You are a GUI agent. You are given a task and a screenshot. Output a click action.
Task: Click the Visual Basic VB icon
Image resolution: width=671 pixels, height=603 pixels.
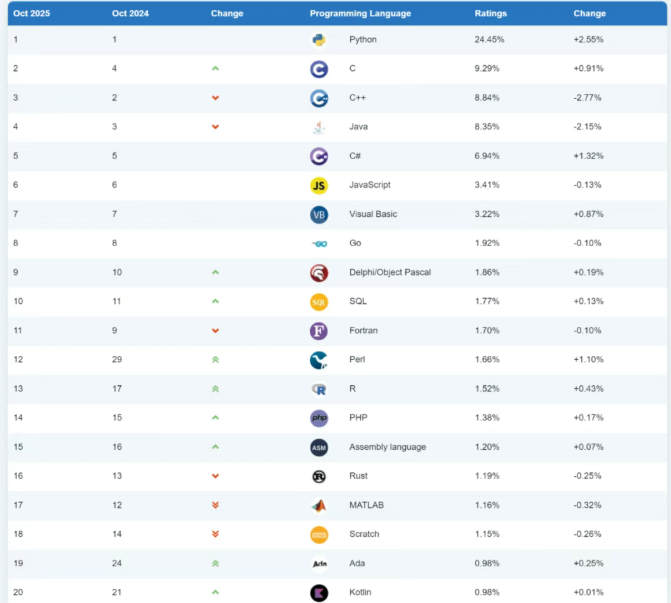click(x=319, y=214)
